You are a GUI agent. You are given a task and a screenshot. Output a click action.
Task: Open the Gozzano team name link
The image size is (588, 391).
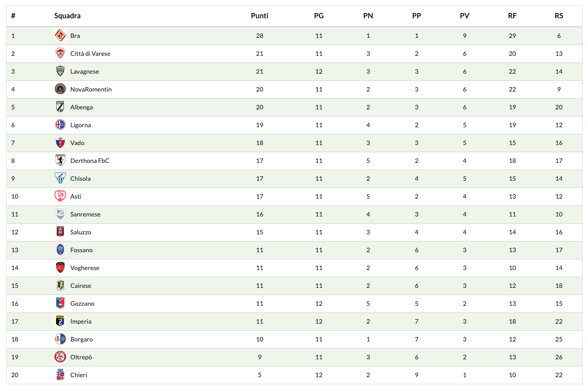coord(82,304)
